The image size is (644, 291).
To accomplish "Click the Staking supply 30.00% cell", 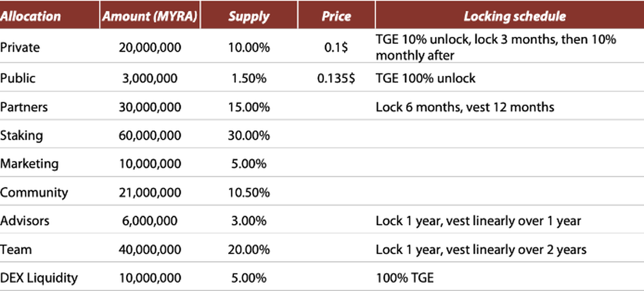I will [x=248, y=135].
